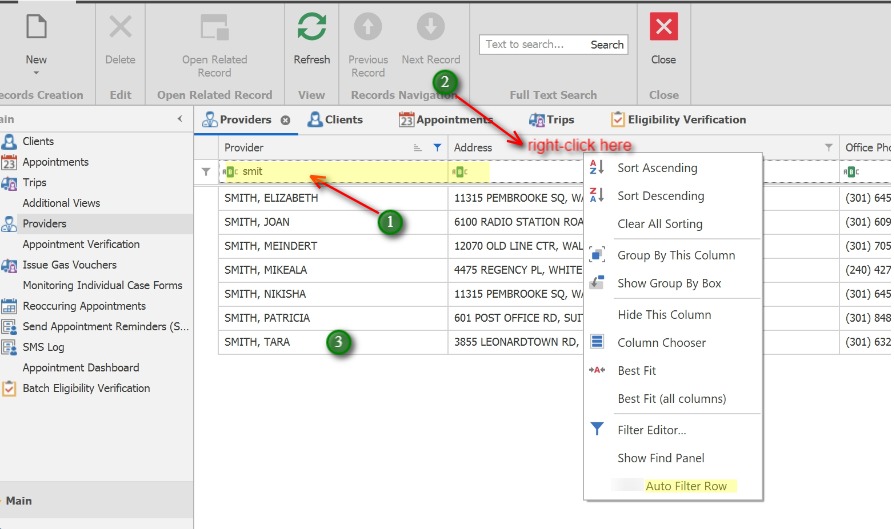This screenshot has height=529, width=894.
Task: Click the auto filter row funnel icon
Action: click(x=206, y=172)
